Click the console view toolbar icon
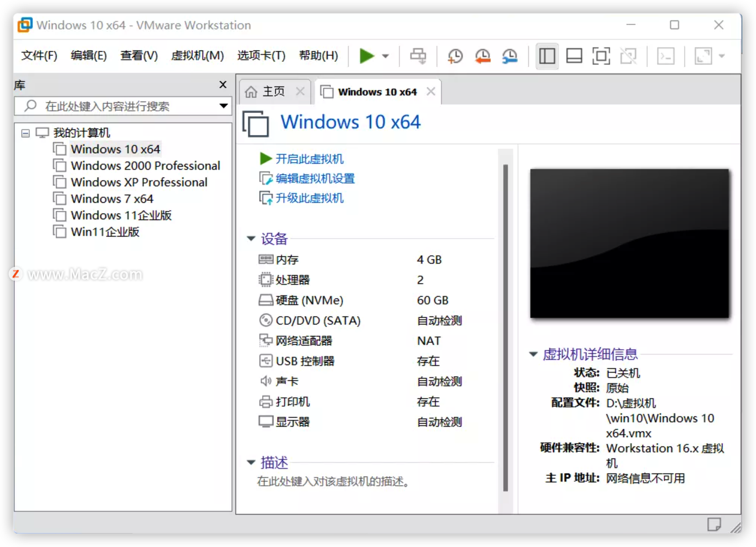756x547 pixels. [x=666, y=56]
